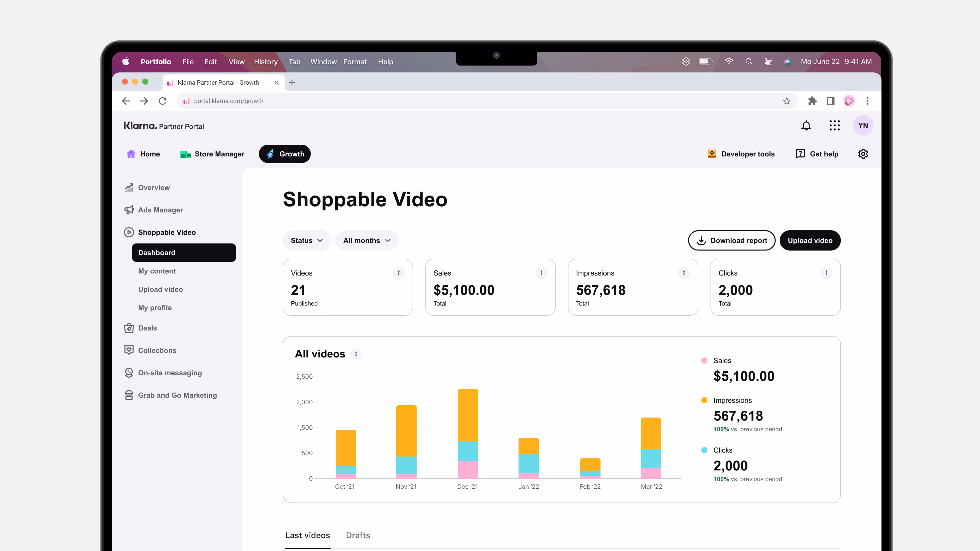Toggle the browser side panel icon
Image resolution: width=980 pixels, height=551 pixels.
pos(830,101)
